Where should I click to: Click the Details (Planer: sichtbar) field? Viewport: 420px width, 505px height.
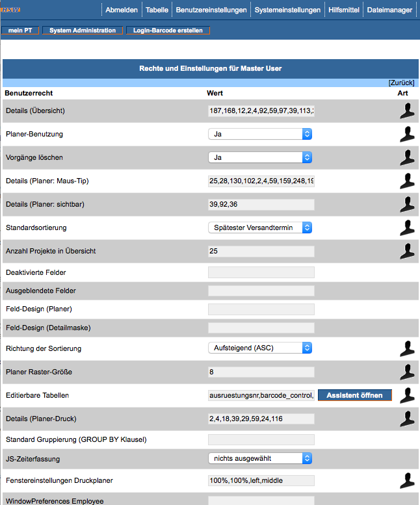[261, 205]
